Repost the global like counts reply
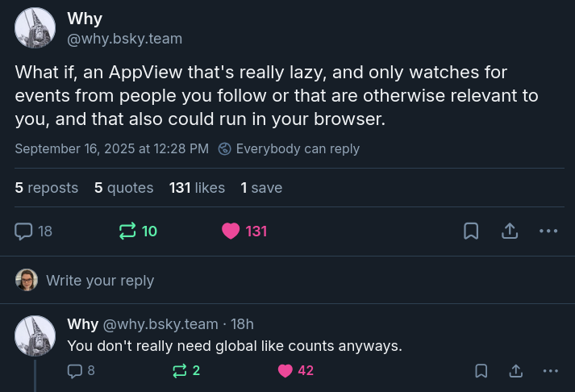This screenshot has width=575, height=392. 179,371
